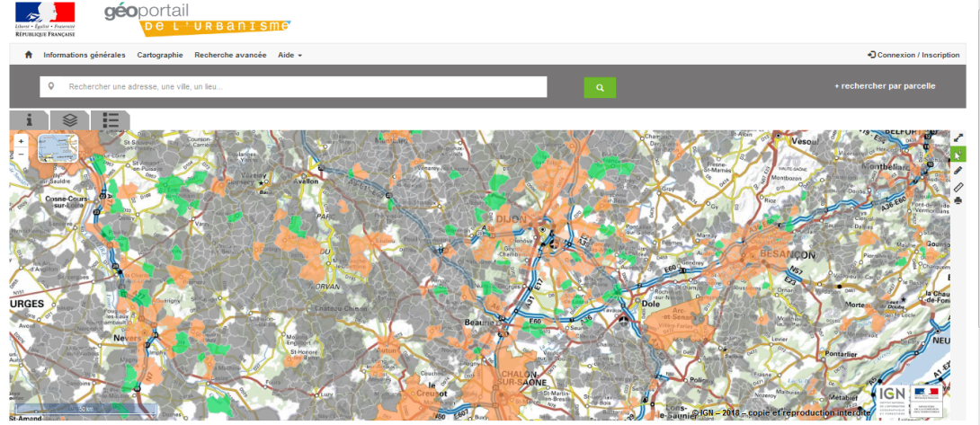The image size is (980, 425).
Task: Expand the Aide dropdown menu
Action: pyautogui.click(x=290, y=55)
